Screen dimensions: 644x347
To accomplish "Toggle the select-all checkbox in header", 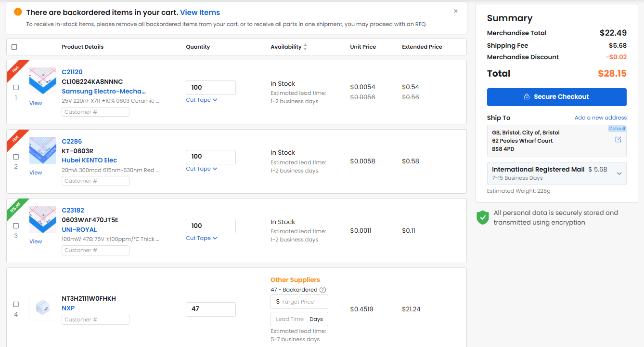I will [x=14, y=47].
